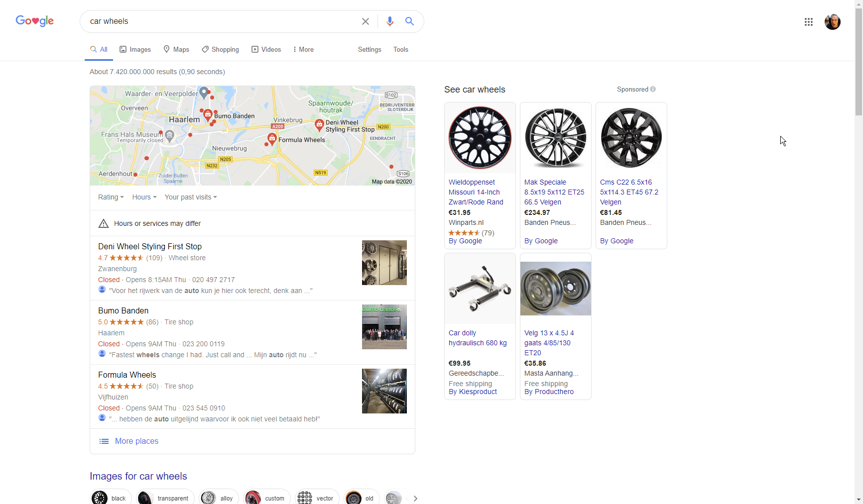863x504 pixels.
Task: Click Formula Wheels tire rack photo
Action: [384, 391]
